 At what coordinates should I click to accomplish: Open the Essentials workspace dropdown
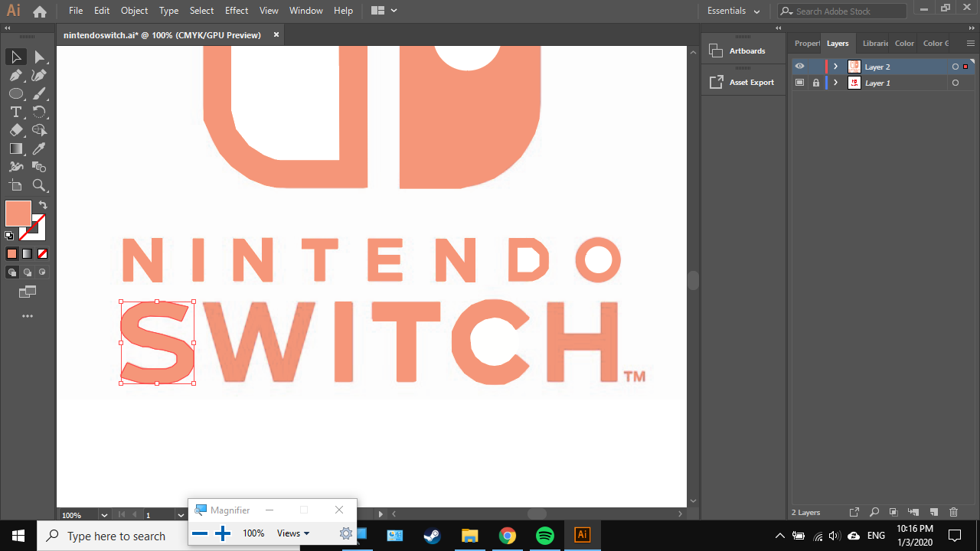point(733,11)
